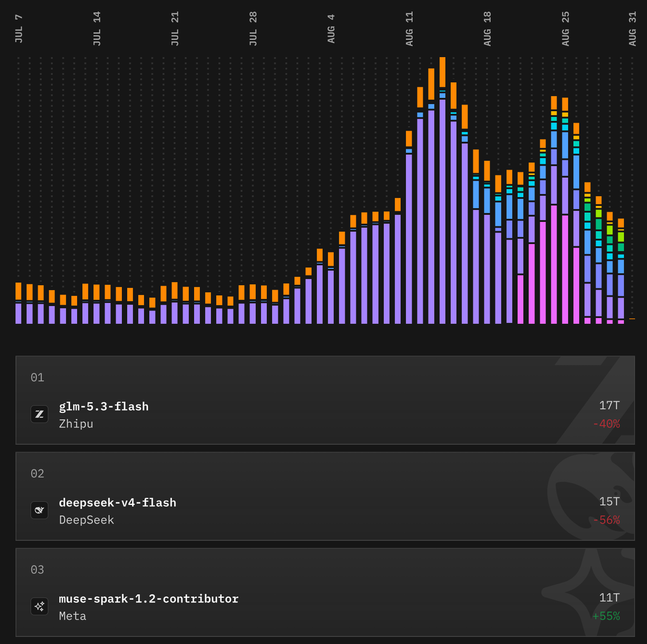Click the -40% change value
647x644 pixels.
606,424
